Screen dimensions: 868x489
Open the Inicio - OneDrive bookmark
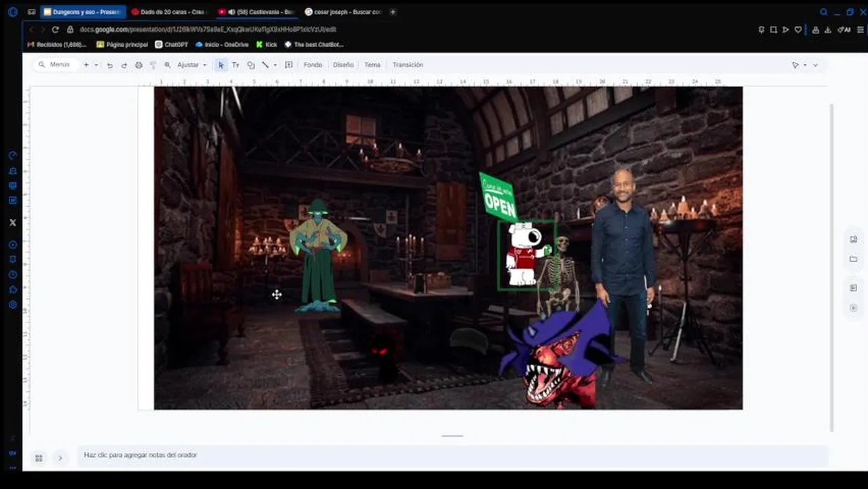[222, 44]
